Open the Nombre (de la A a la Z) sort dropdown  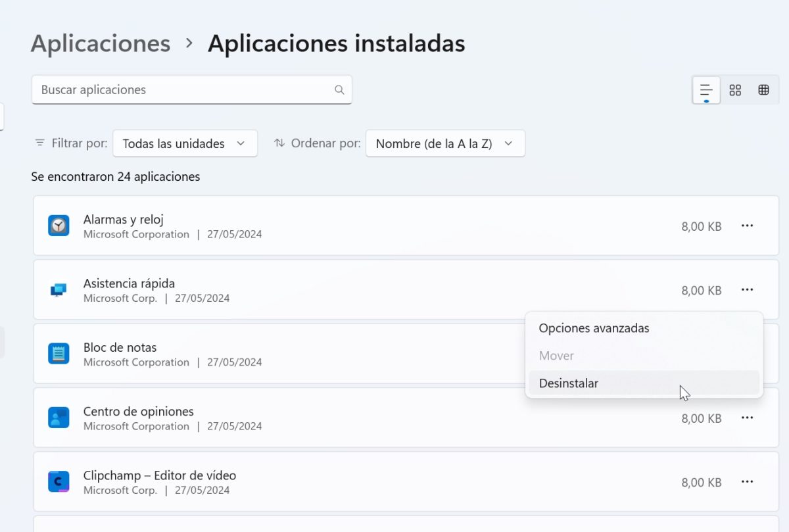point(445,143)
